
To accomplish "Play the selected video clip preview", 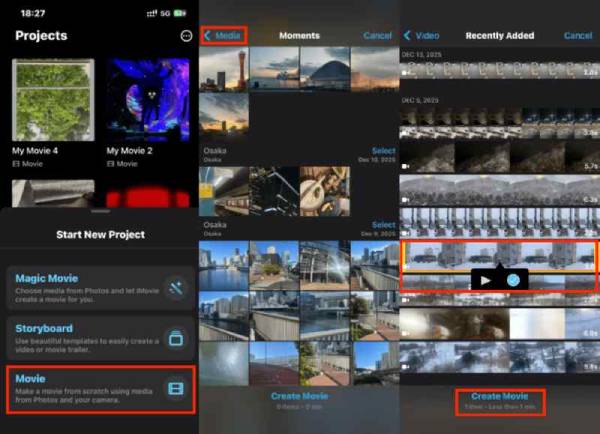I will click(x=485, y=281).
